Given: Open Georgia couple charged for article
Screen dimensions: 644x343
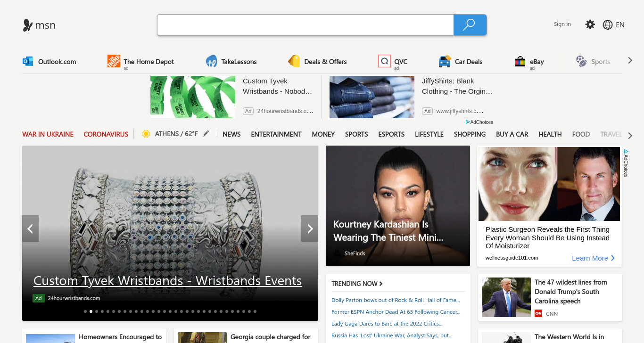Looking at the screenshot, I should 271,337.
